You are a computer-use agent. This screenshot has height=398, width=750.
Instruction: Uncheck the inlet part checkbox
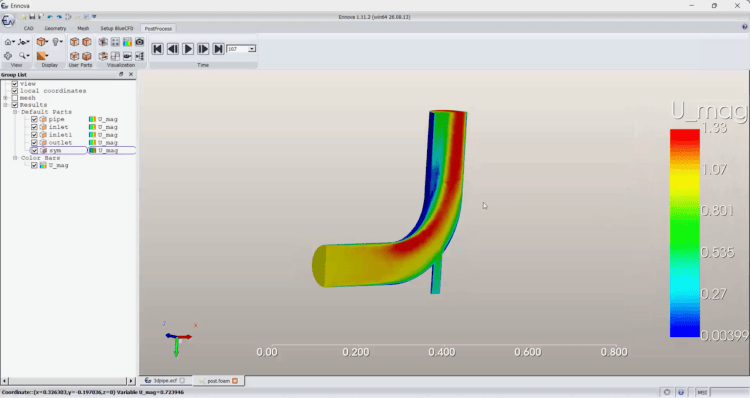tap(34, 127)
